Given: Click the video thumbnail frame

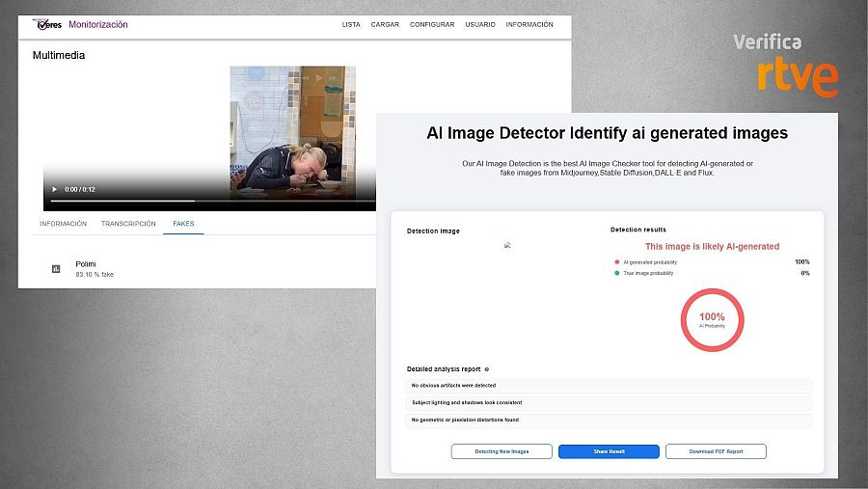Looking at the screenshot, I should (293, 132).
